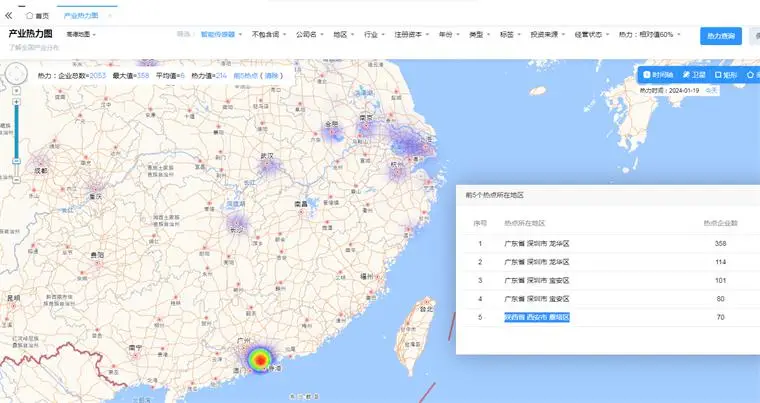Image resolution: width=760 pixels, height=403 pixels.
Task: Open the 高德地图 map source dropdown
Action: [x=78, y=35]
